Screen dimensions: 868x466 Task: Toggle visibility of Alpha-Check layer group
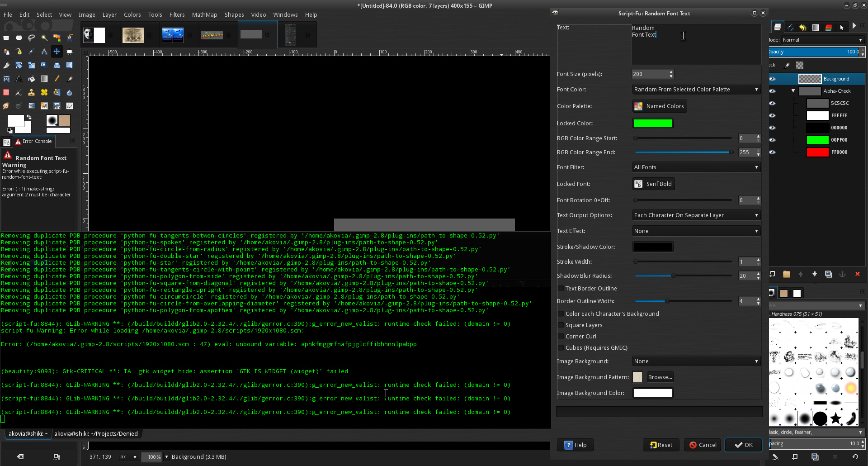773,91
